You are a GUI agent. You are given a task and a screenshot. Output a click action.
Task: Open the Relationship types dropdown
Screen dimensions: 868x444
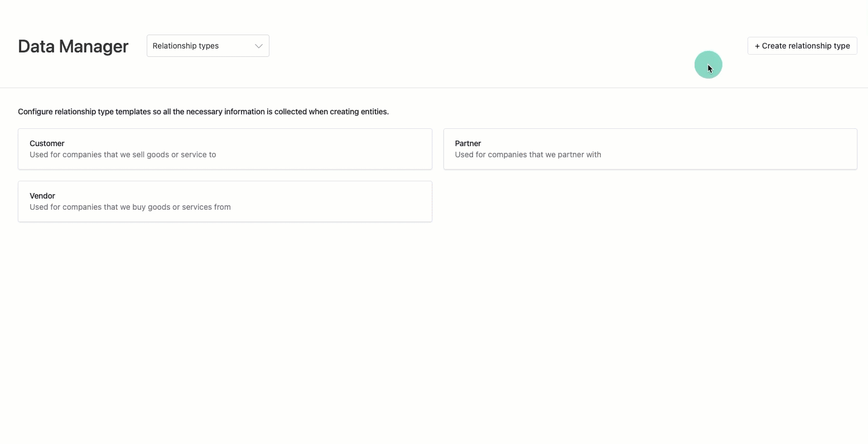(208, 46)
